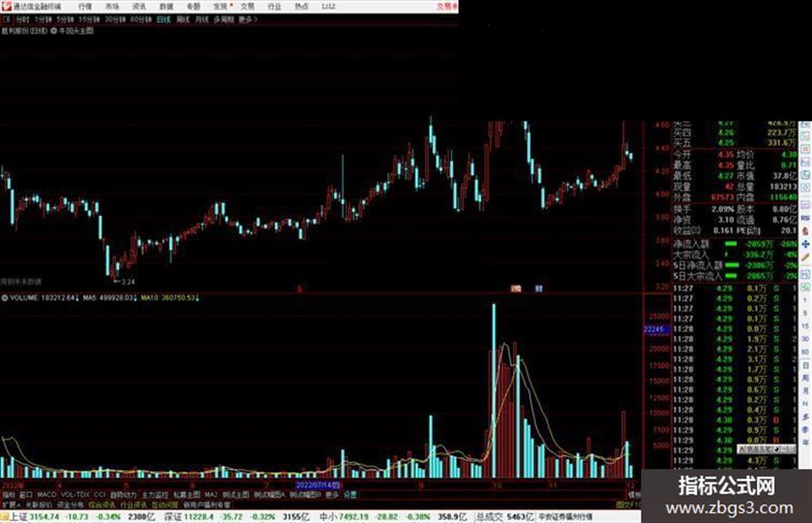Select the VOL-TDX indicator tab
The image size is (812, 523).
[x=75, y=495]
